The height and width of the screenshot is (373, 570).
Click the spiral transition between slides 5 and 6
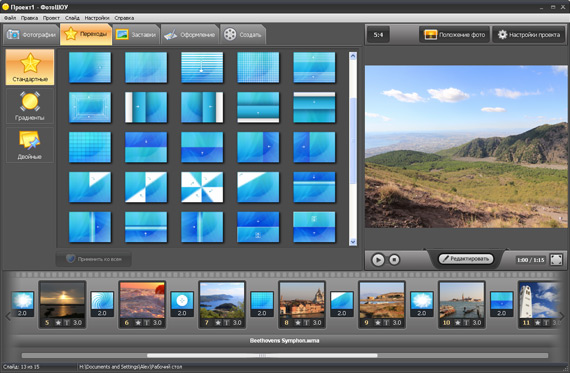102,304
